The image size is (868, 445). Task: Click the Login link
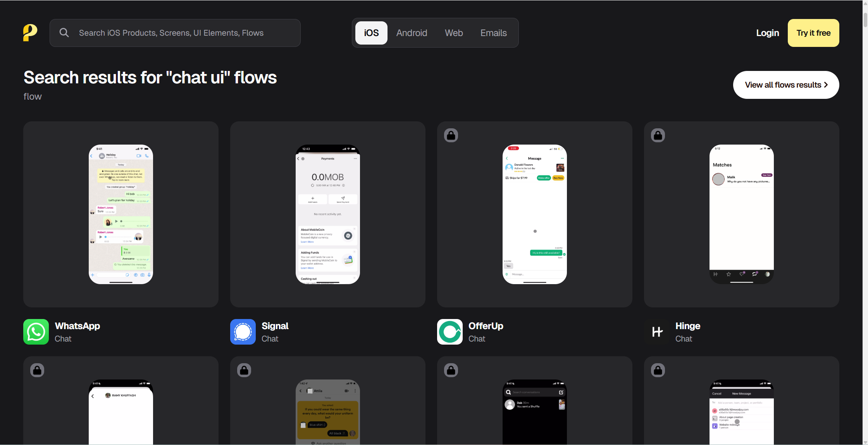767,33
